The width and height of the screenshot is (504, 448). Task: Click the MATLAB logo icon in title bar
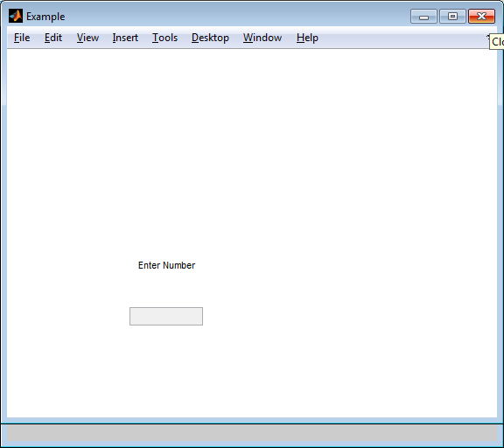tap(16, 16)
